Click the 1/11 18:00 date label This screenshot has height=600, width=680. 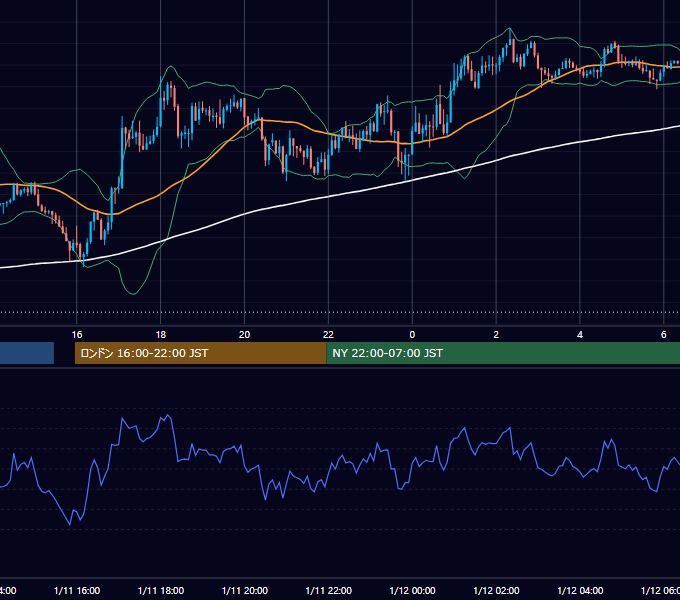160,590
